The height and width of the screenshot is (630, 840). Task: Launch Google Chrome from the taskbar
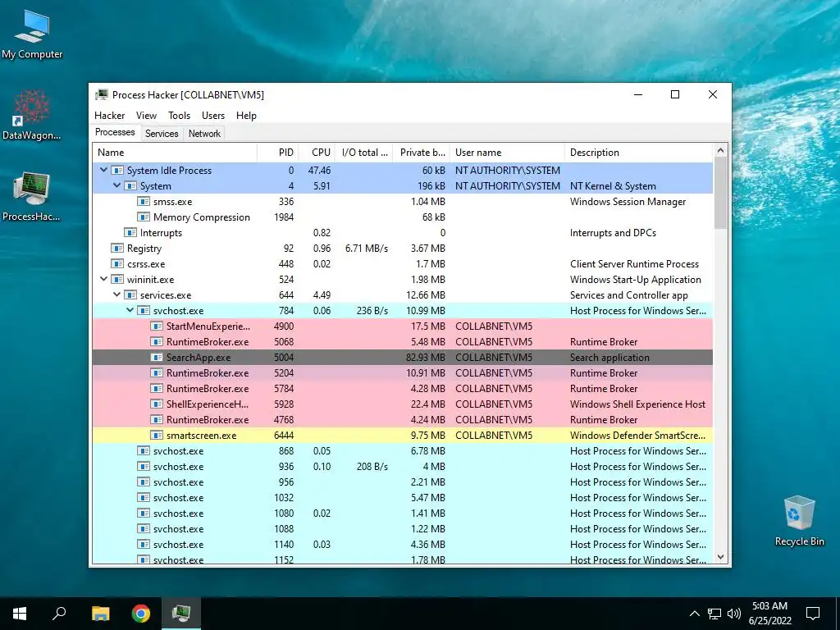[x=141, y=614]
